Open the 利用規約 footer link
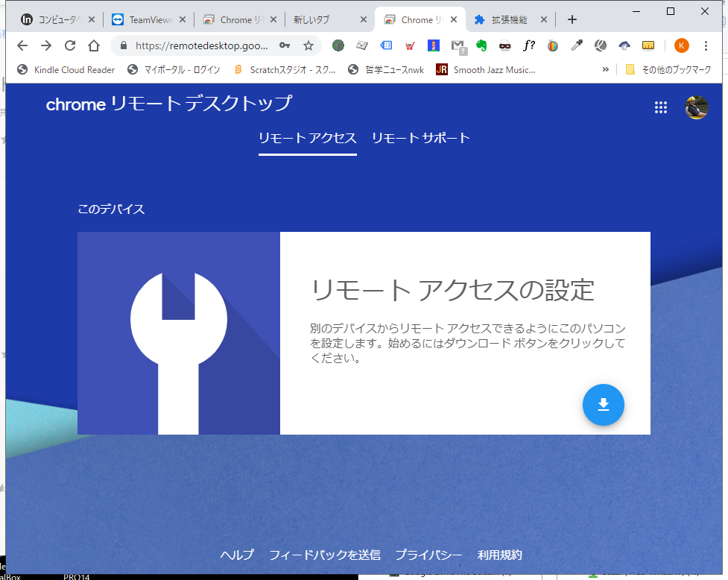The height and width of the screenshot is (580, 728). [499, 555]
